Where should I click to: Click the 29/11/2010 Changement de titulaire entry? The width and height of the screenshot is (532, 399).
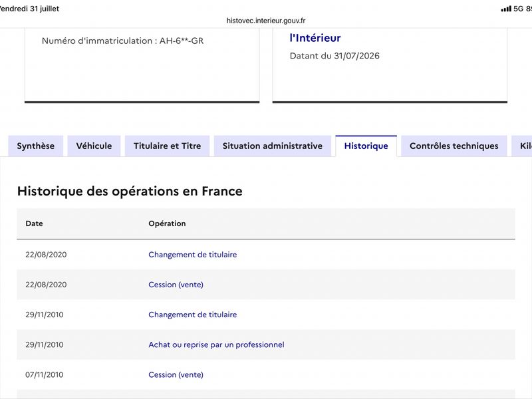193,315
